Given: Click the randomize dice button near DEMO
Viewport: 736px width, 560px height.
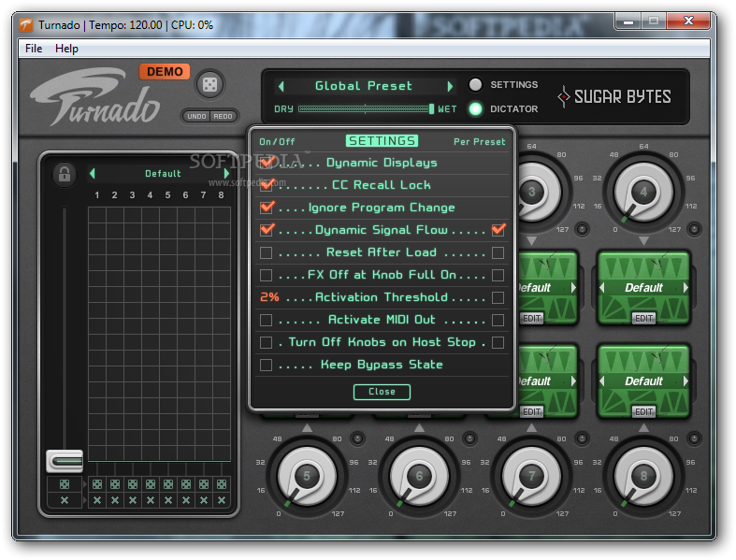Looking at the screenshot, I should [209, 84].
